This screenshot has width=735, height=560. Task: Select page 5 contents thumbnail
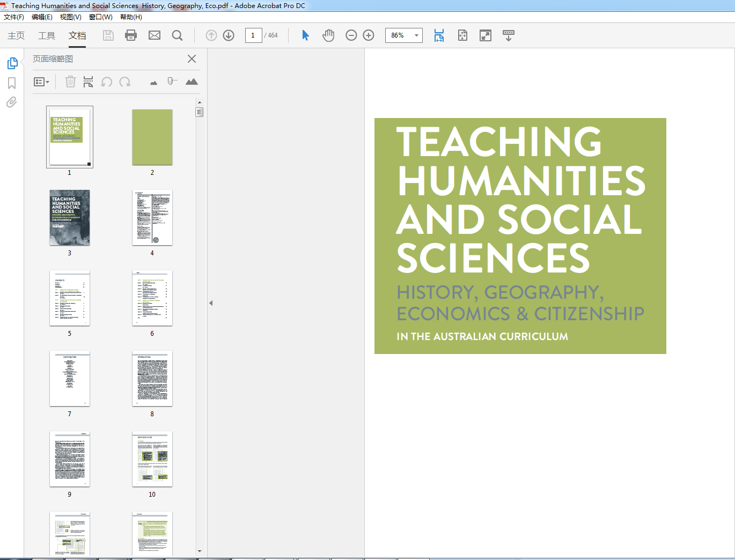(70, 298)
